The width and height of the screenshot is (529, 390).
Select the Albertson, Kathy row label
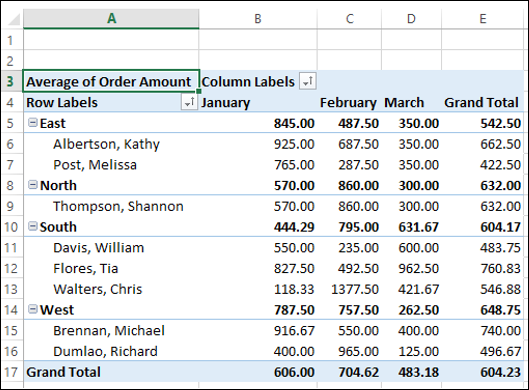106,144
